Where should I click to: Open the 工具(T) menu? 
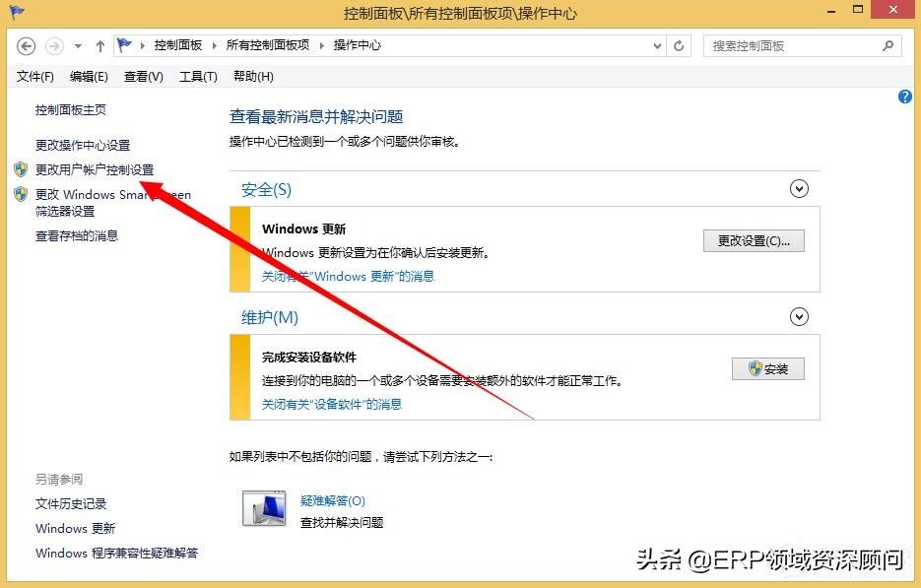197,76
